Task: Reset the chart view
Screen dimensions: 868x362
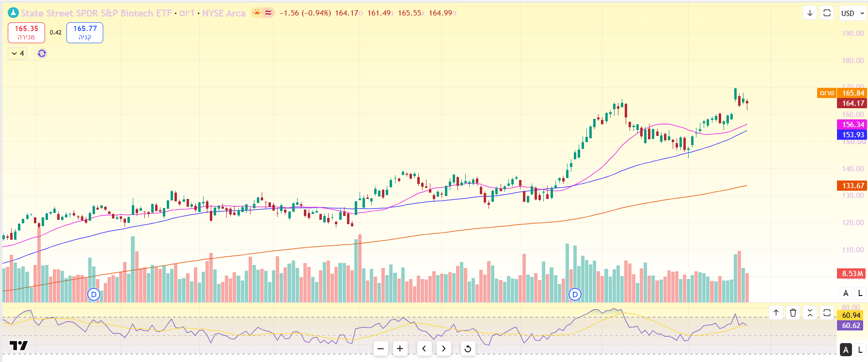Action: click(468, 348)
